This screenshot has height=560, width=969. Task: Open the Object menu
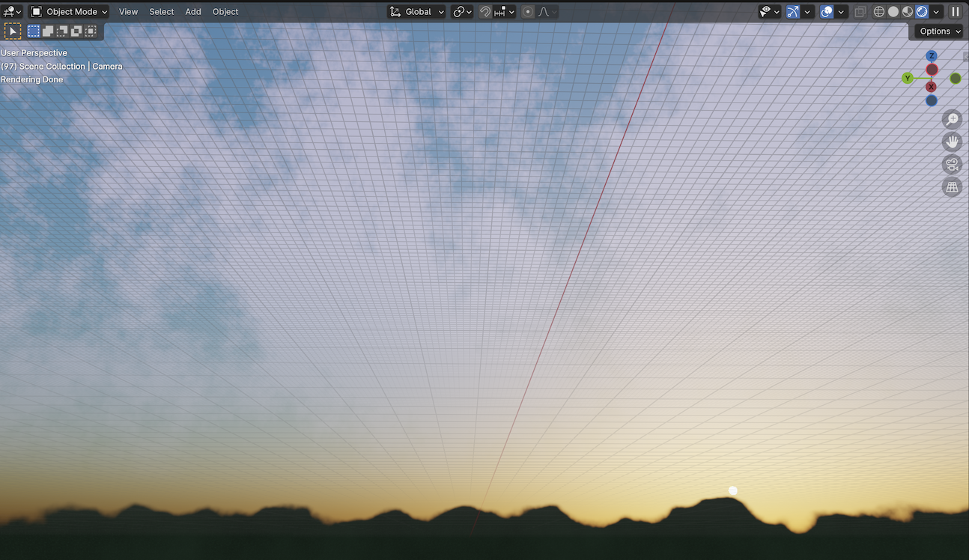pyautogui.click(x=225, y=11)
